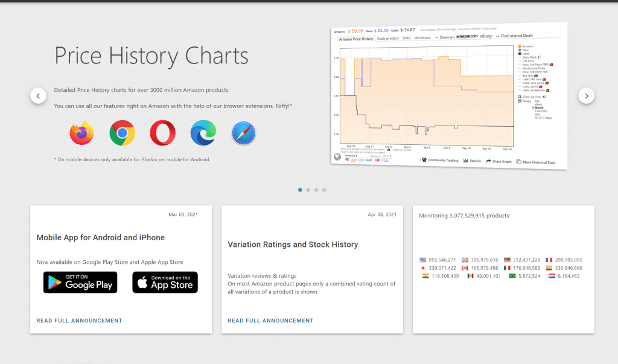Read full announcement for Mobile App
Image resolution: width=618 pixels, height=364 pixels.
(79, 321)
